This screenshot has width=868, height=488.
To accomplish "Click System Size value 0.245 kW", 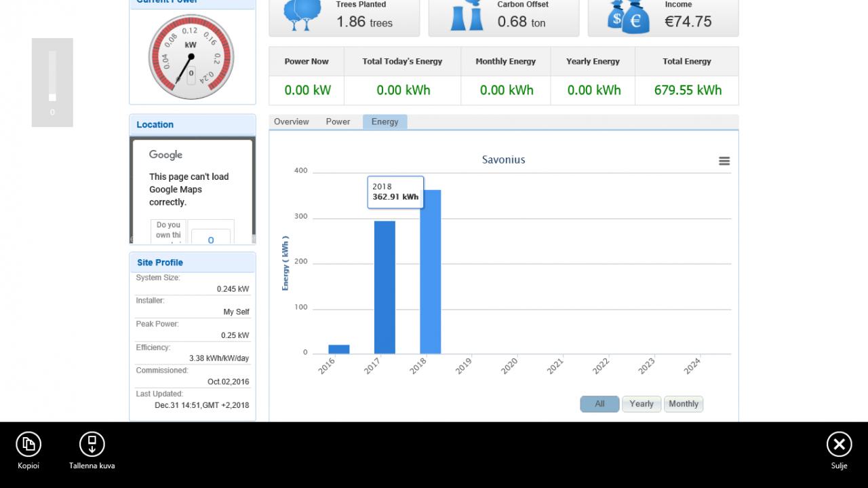I will click(x=233, y=289).
